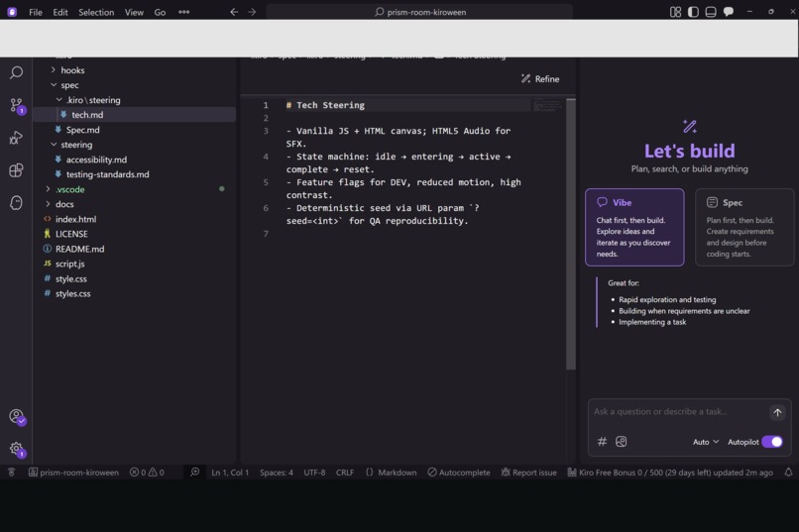Open the LICENSE file

point(71,234)
